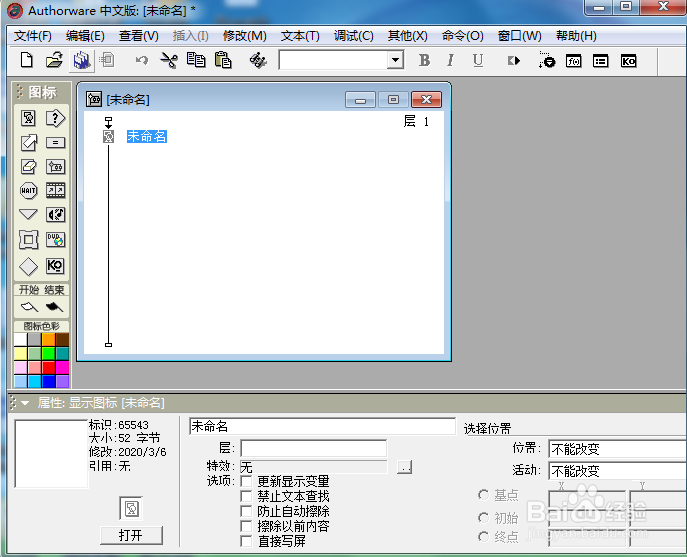Toggle Bold text style
Image resolution: width=687 pixels, height=557 pixels.
click(x=424, y=60)
